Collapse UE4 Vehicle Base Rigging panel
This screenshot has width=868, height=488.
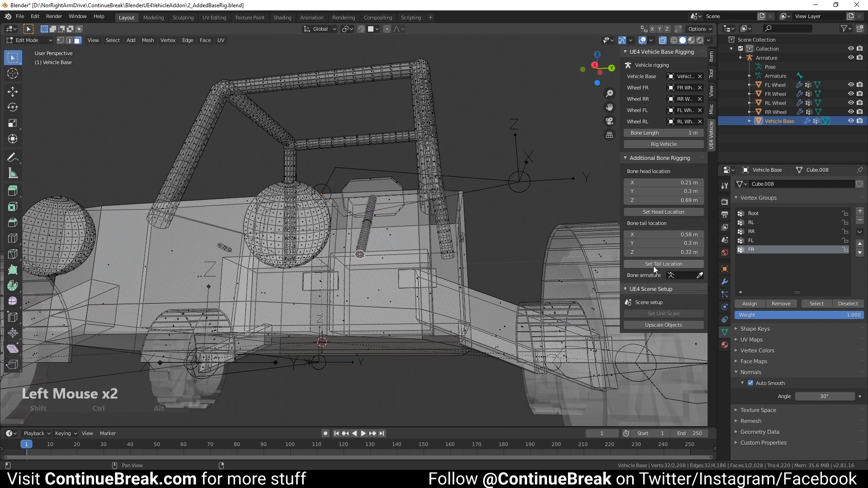(x=625, y=52)
